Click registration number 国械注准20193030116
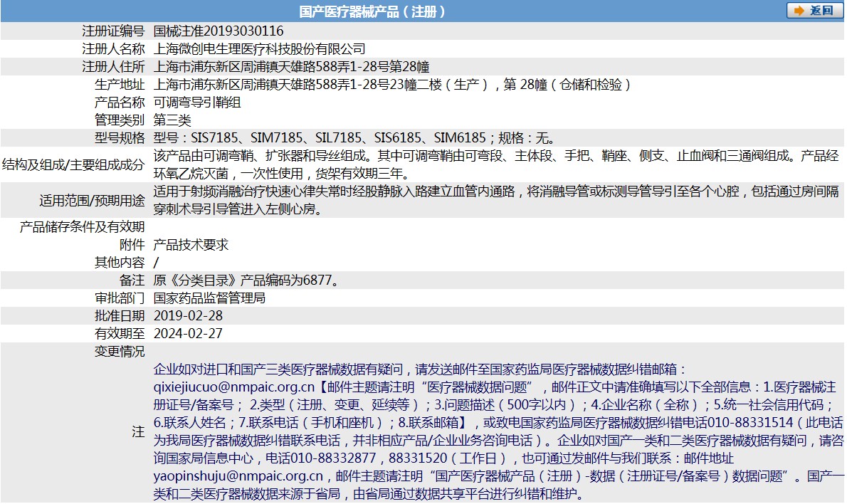 click(x=219, y=31)
